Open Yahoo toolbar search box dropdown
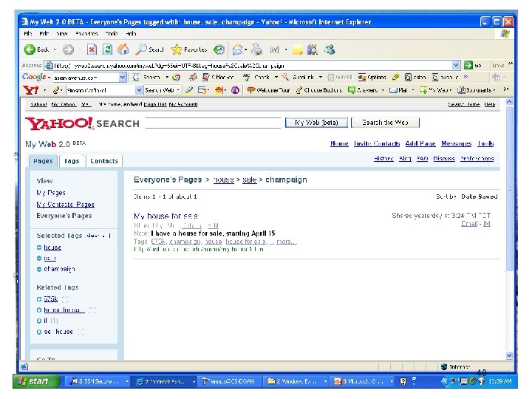532x399 pixels. click(139, 90)
